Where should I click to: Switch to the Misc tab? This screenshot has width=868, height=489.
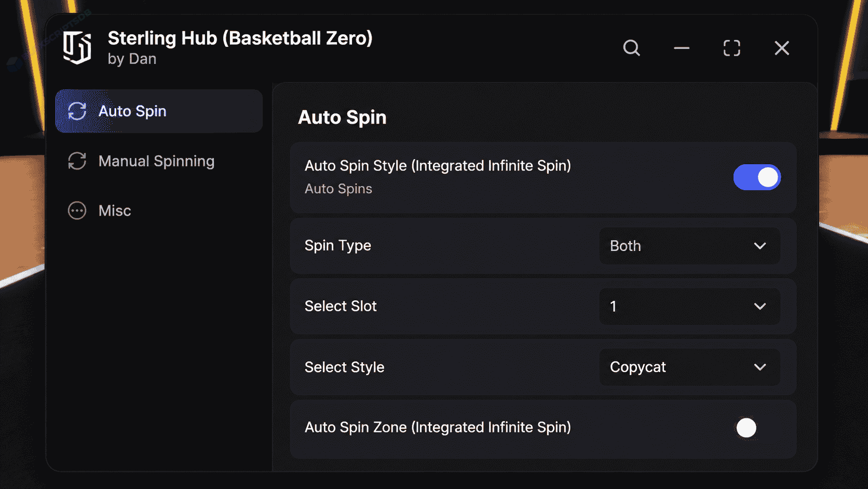pos(159,210)
